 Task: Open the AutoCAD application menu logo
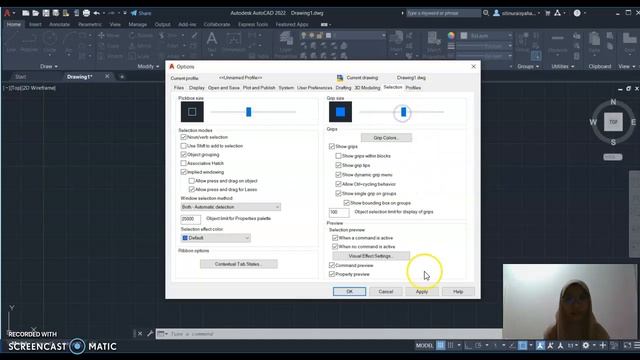click(7, 13)
